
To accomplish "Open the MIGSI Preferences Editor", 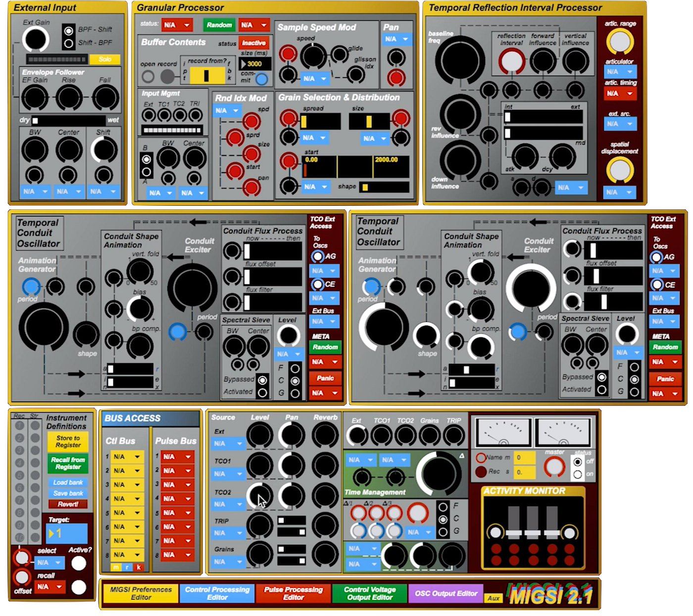I will (x=141, y=593).
